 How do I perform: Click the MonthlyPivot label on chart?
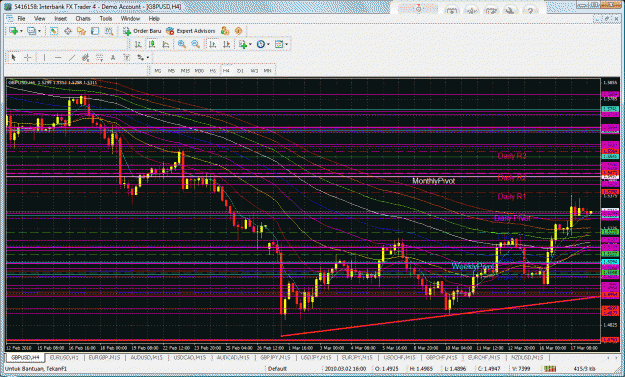433,181
